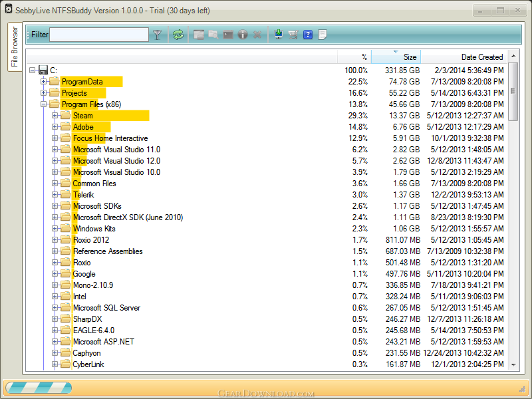The width and height of the screenshot is (532, 399).
Task: Select the Microsoft Visual Studio 10.0 row
Action: tap(267, 172)
